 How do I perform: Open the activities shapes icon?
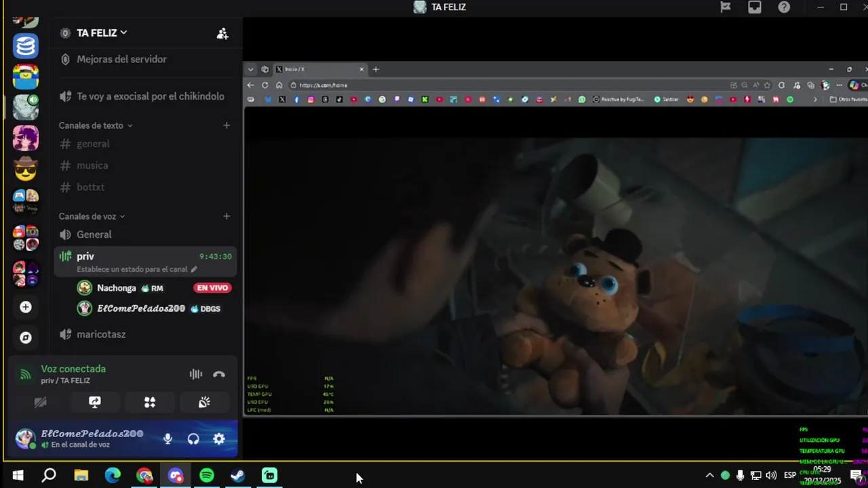[150, 402]
